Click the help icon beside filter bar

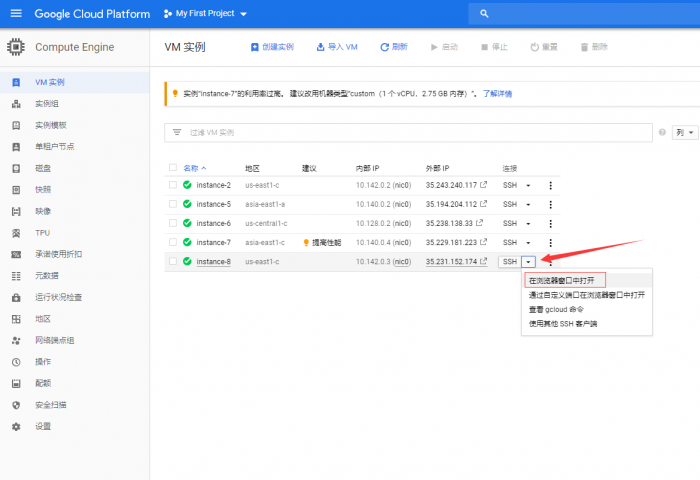click(x=662, y=132)
